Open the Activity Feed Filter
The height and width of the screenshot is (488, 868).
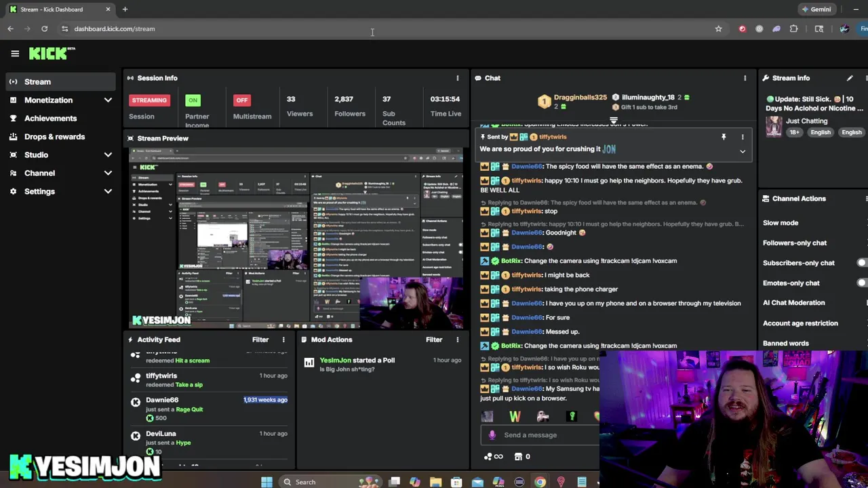coord(260,340)
